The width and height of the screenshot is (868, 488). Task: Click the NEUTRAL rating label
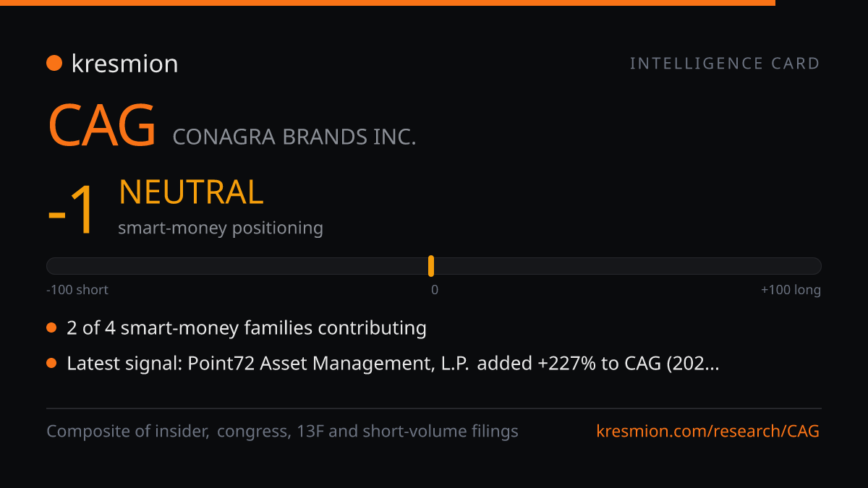(x=191, y=192)
